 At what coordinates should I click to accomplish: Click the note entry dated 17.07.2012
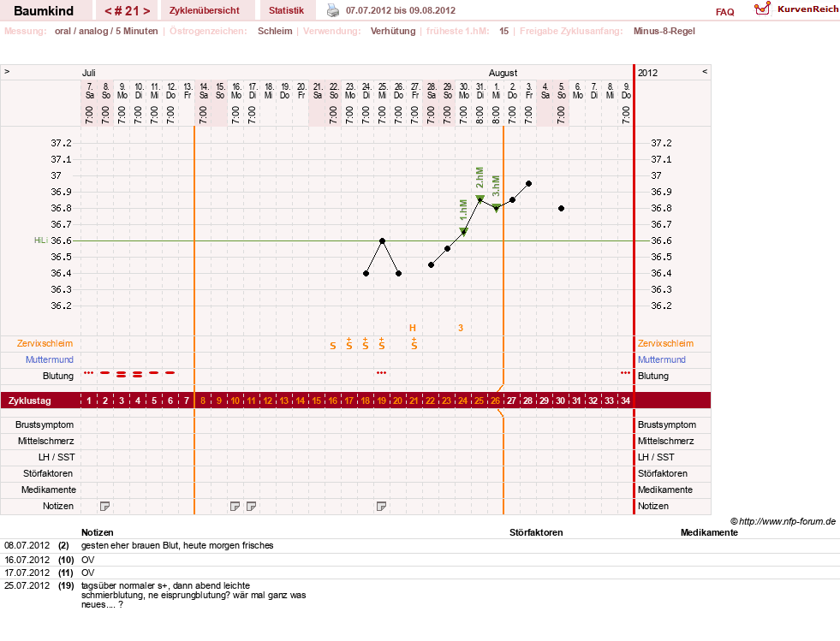pyautogui.click(x=87, y=573)
